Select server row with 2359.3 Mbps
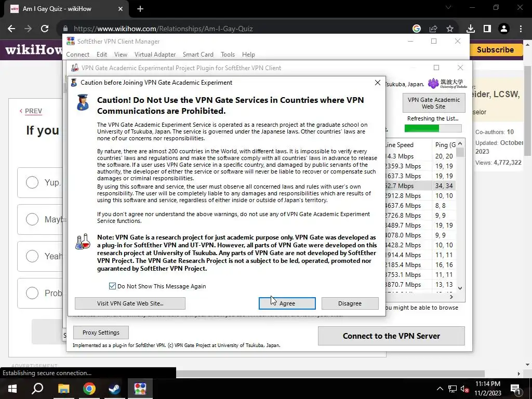This screenshot has width=532, height=399. tap(421, 166)
